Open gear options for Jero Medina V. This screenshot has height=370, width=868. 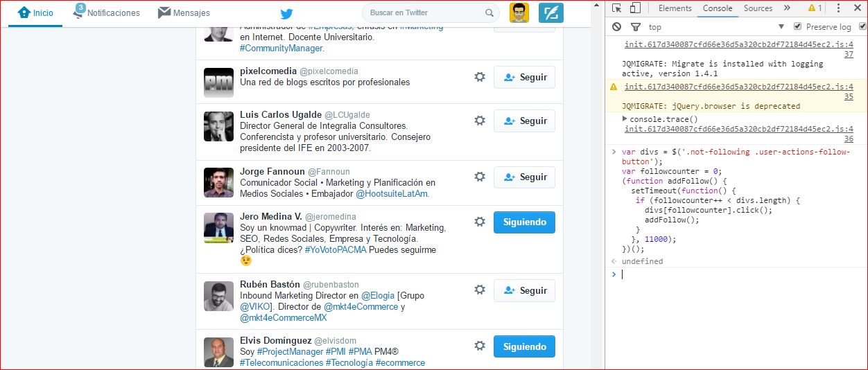tap(479, 222)
